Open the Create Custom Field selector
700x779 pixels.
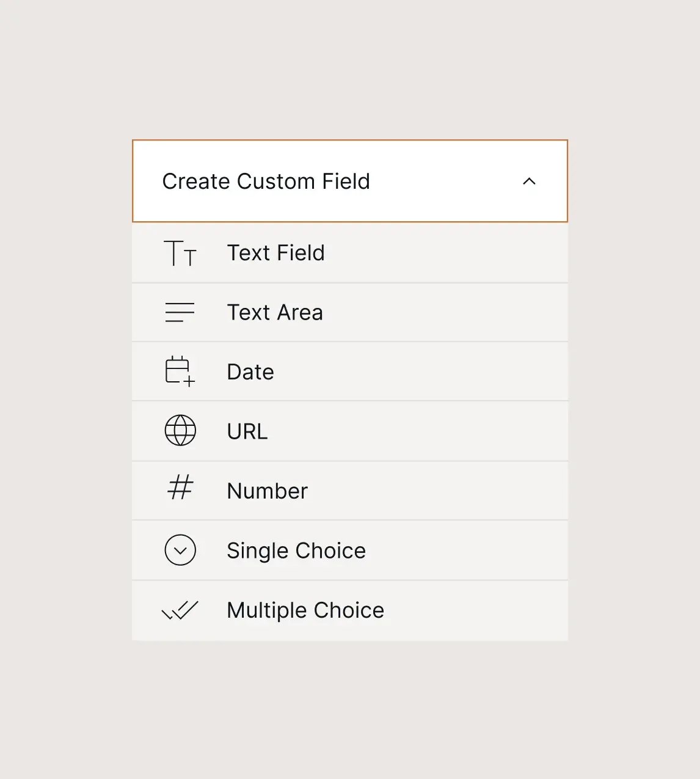[x=350, y=181]
